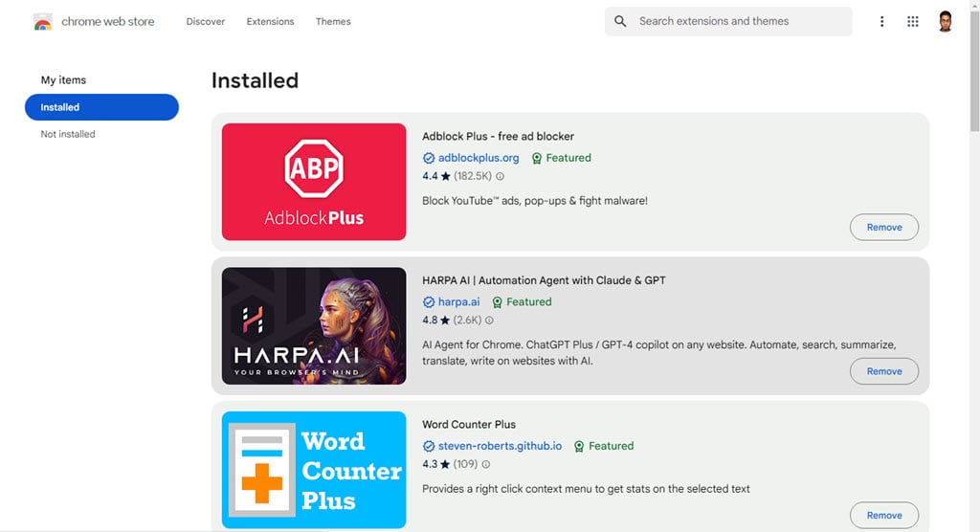Click the Featured label for Word Counter Plus
980x532 pixels.
pos(611,446)
